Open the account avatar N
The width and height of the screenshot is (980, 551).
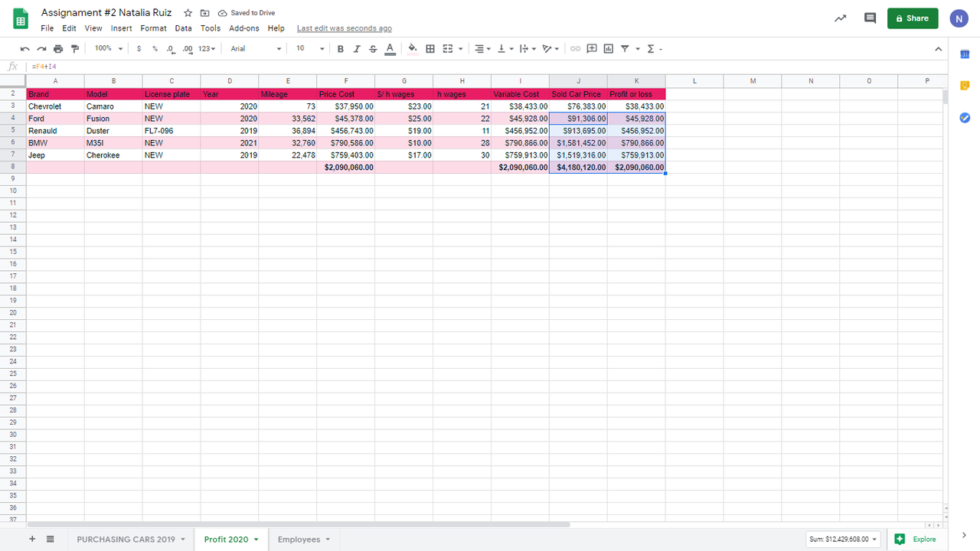coord(959,19)
